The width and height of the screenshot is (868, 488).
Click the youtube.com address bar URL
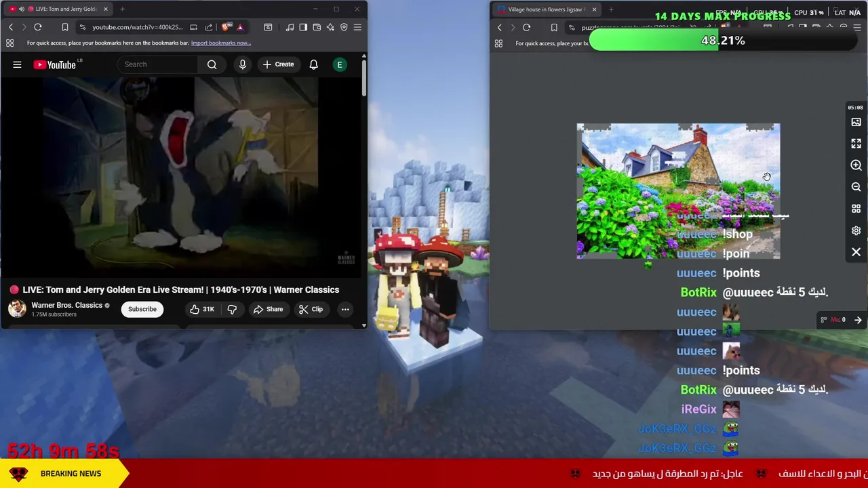click(x=138, y=27)
